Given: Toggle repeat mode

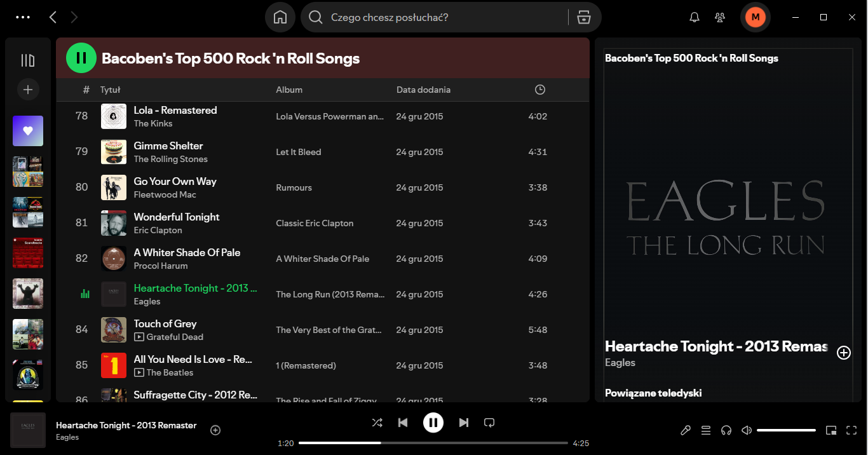Looking at the screenshot, I should [x=489, y=423].
